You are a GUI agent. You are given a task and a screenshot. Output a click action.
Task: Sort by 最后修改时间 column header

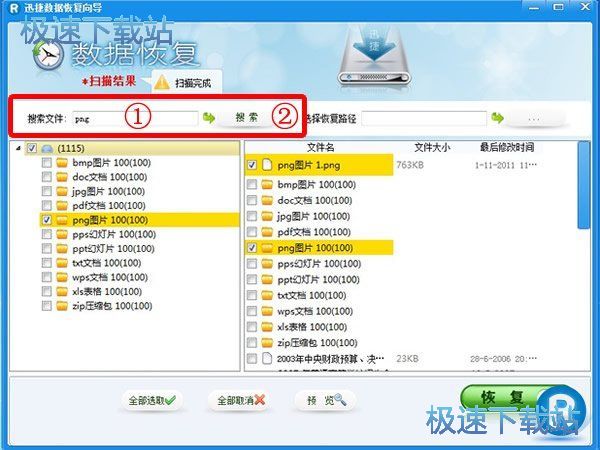point(507,147)
